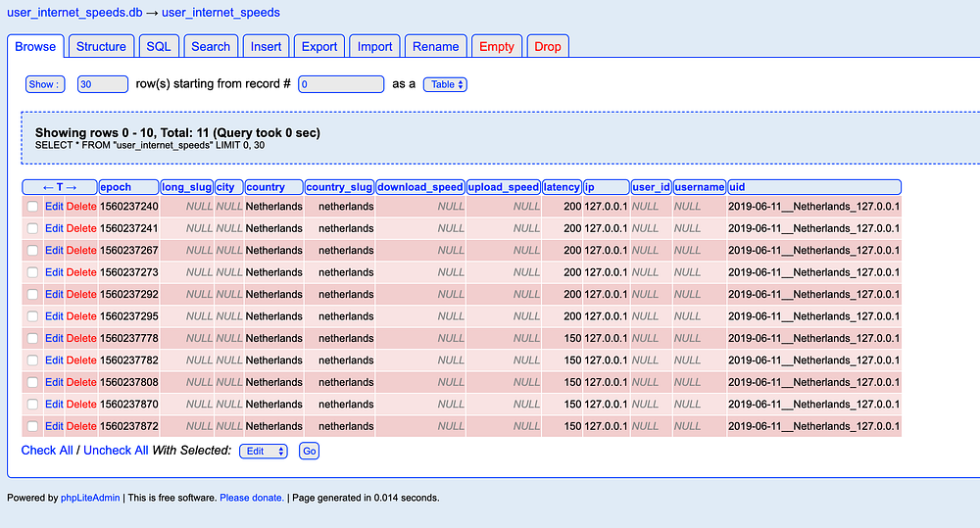The width and height of the screenshot is (980, 528).
Task: Sort by the username column header
Action: coord(700,187)
